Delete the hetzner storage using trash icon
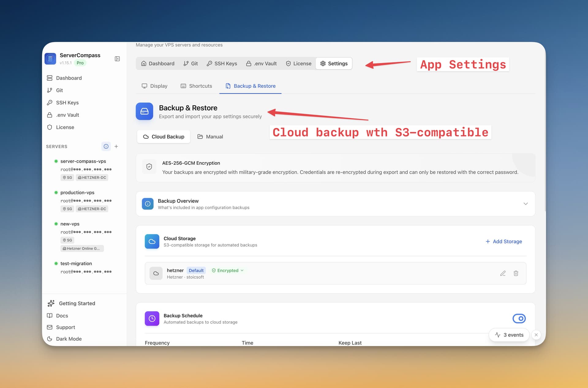588x388 pixels. click(x=516, y=273)
